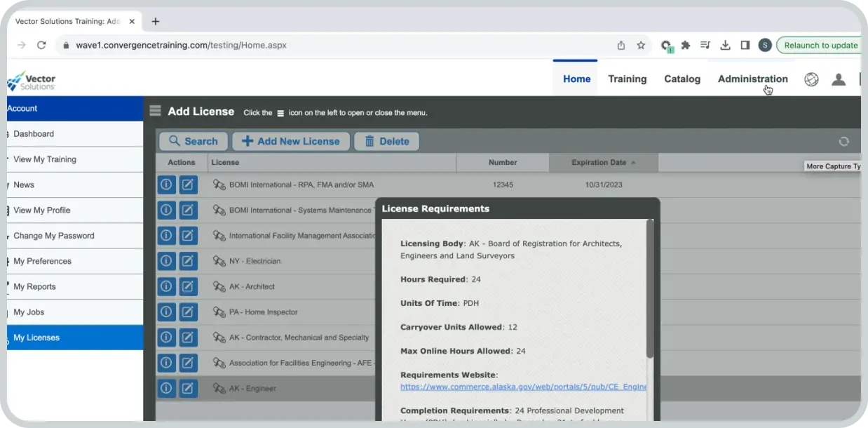Click Relaunch to update

[x=820, y=45]
